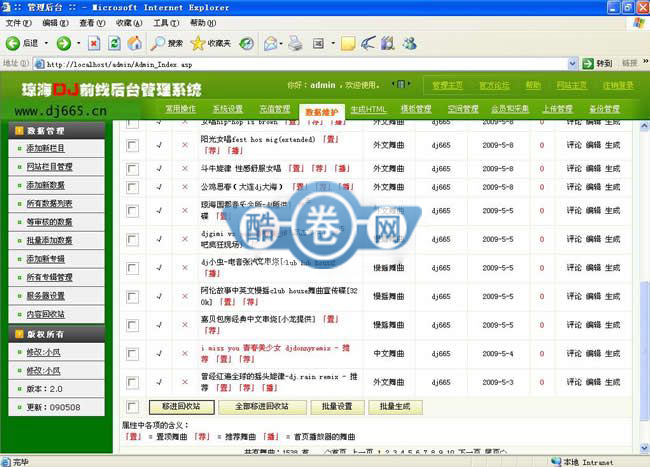Click the checkmark icon in 公鸡思春 row
This screenshot has width=650, height=467.
click(x=159, y=187)
